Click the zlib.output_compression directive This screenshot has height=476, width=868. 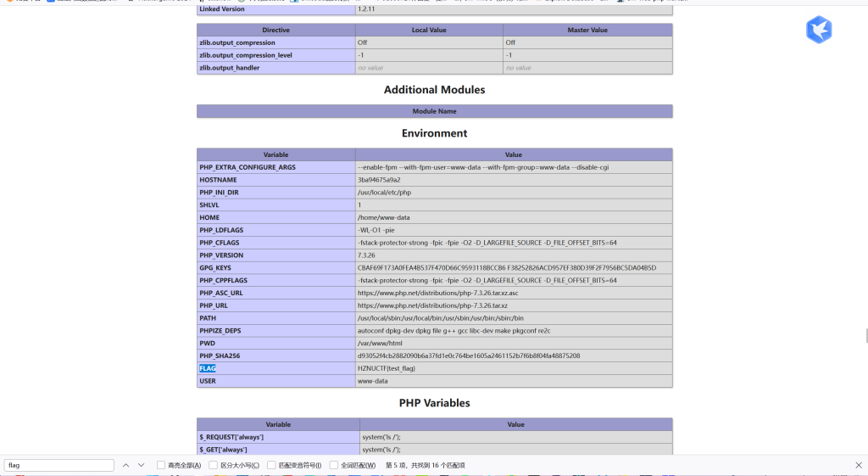click(x=237, y=42)
